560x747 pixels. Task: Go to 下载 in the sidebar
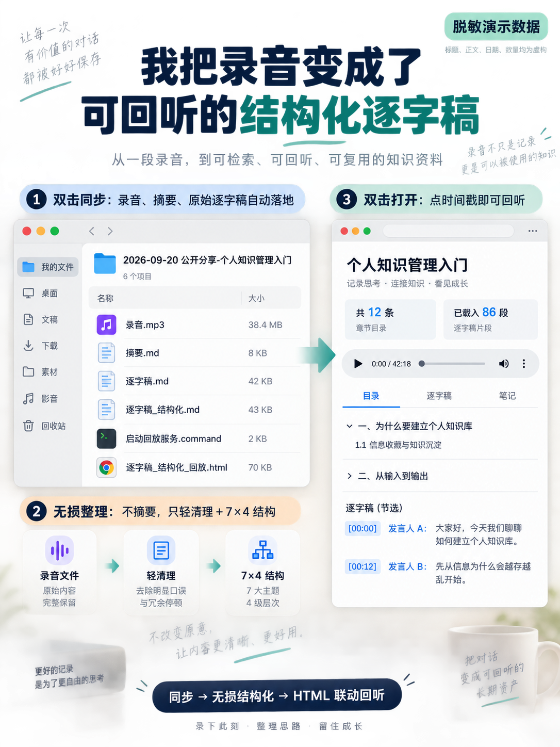pos(40,346)
